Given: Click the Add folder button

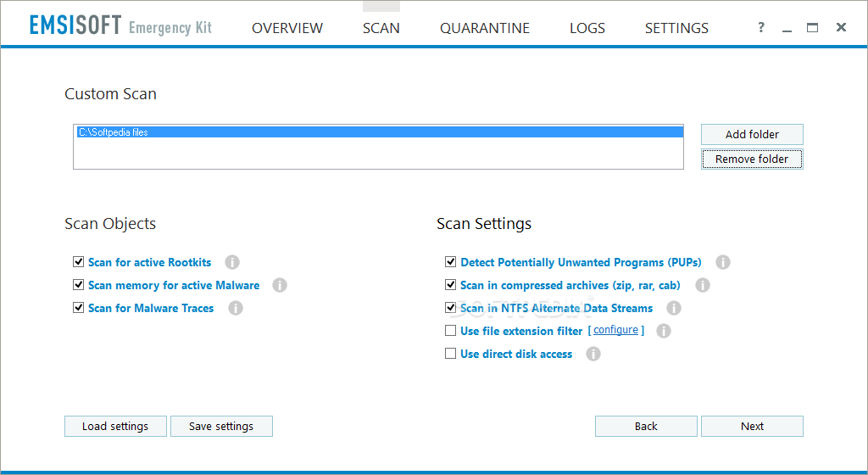Looking at the screenshot, I should [752, 135].
